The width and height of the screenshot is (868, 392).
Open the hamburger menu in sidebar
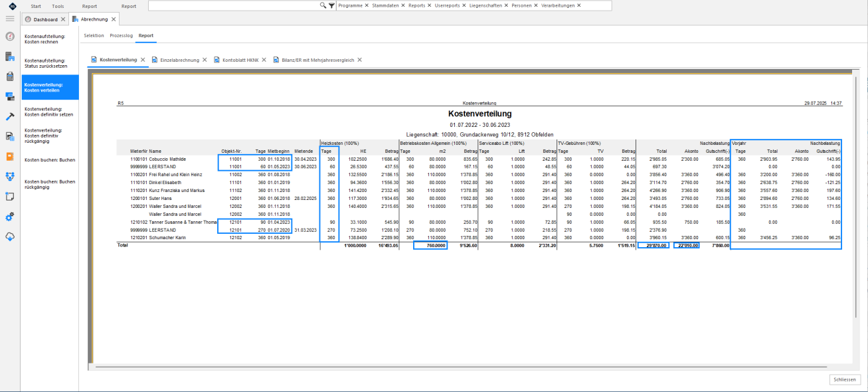(x=9, y=19)
